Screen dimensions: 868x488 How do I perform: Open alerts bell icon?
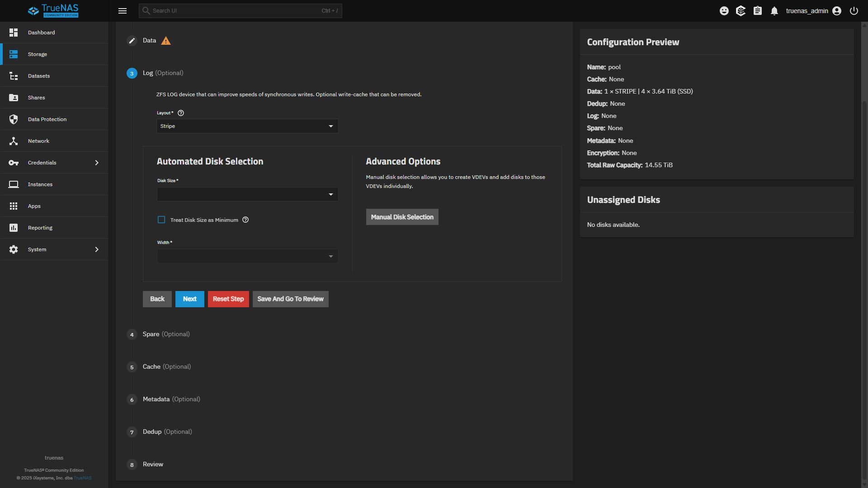(774, 11)
